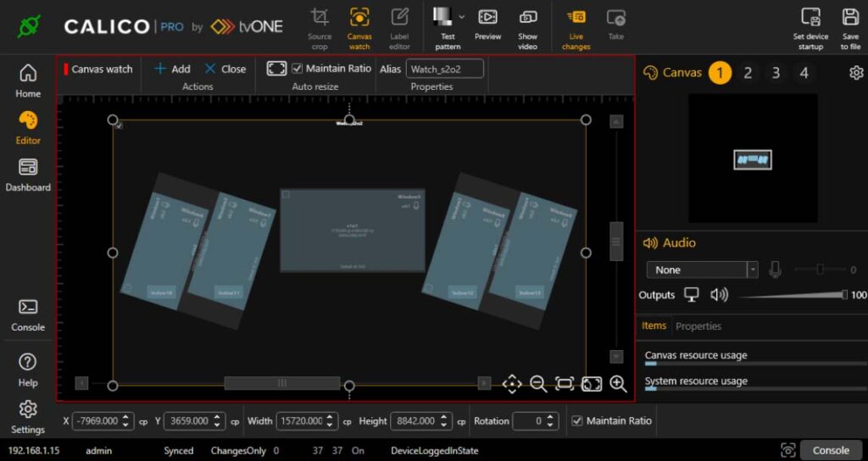868x461 pixels.
Task: Uncheck Maintain Ratio in Auto resize
Action: click(x=297, y=69)
